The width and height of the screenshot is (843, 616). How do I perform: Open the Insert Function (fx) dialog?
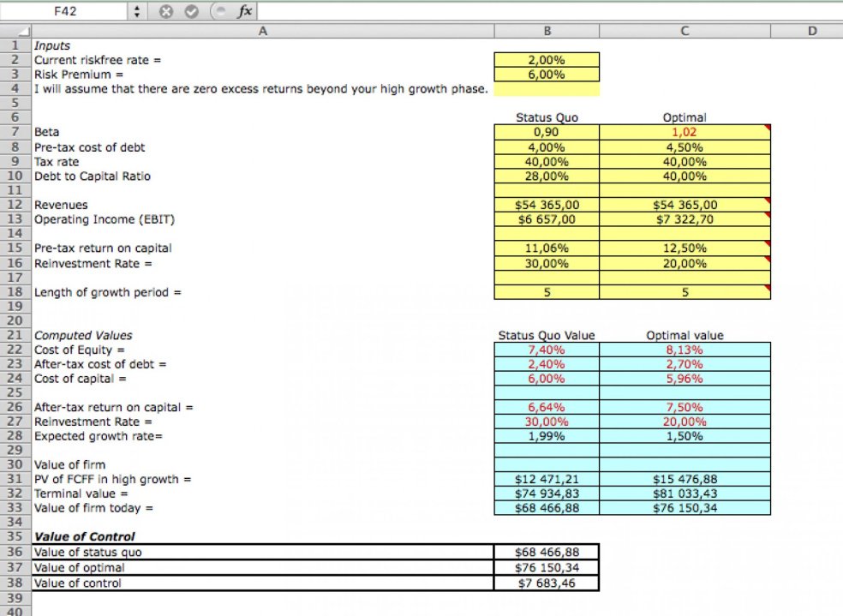coord(245,11)
